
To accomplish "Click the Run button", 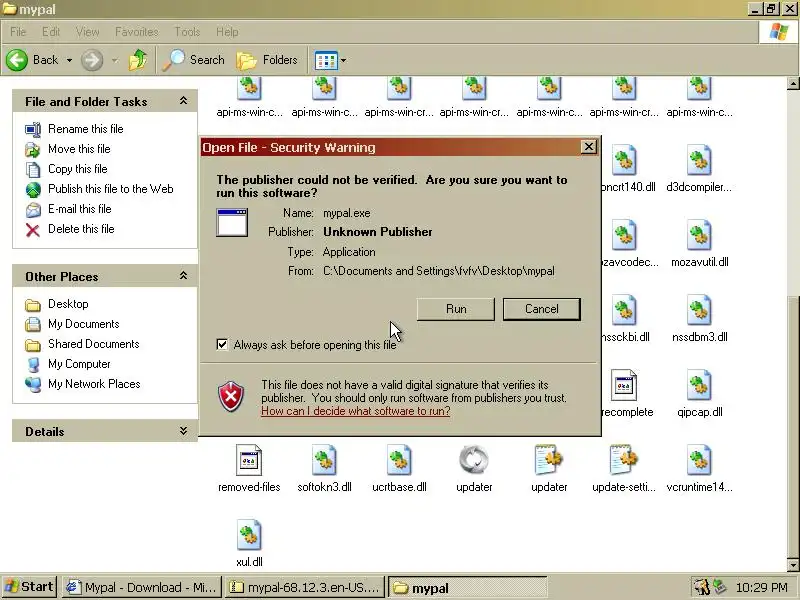I will (456, 309).
